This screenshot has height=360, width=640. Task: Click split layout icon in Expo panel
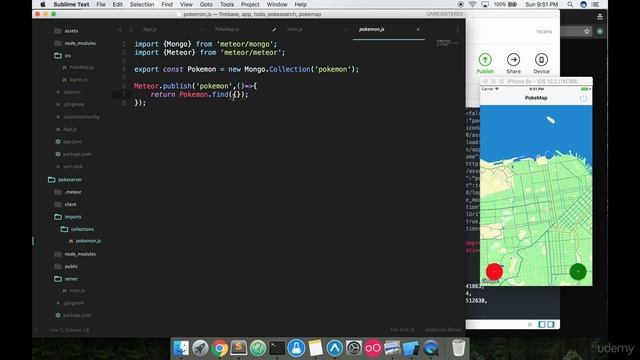point(546,324)
